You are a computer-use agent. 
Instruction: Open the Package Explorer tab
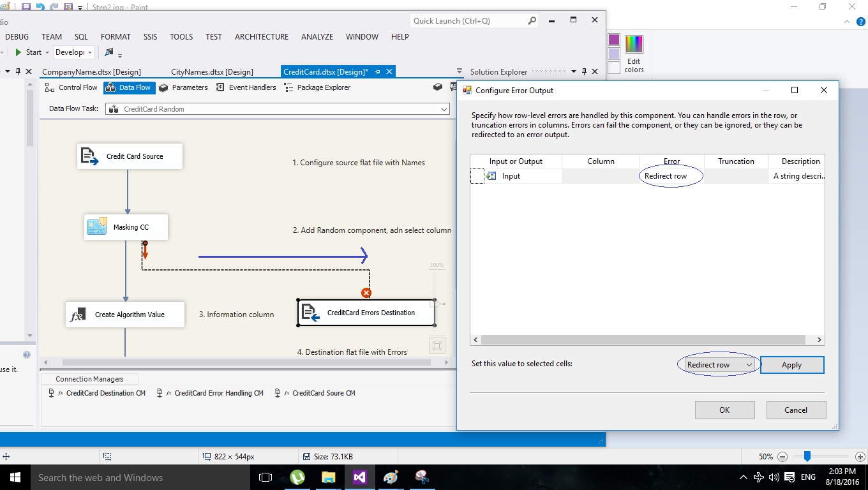point(317,87)
